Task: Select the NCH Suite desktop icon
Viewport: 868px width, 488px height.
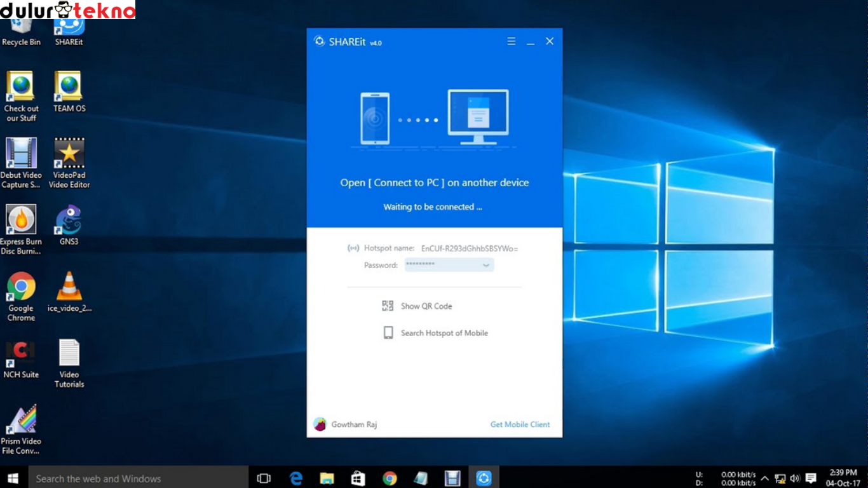Action: (21, 359)
